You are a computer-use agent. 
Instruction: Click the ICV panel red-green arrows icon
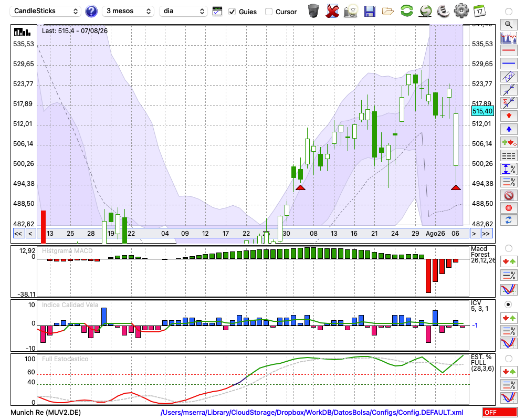tap(509, 318)
